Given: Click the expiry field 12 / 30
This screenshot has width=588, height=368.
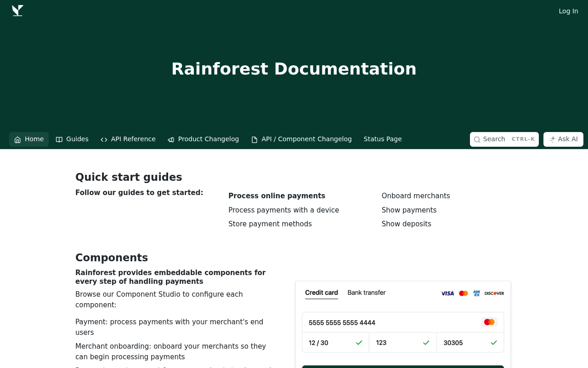Looking at the screenshot, I should pos(336,343).
